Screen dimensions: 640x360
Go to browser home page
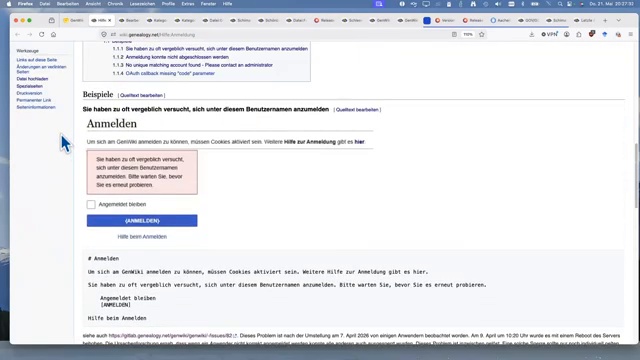(x=53, y=35)
